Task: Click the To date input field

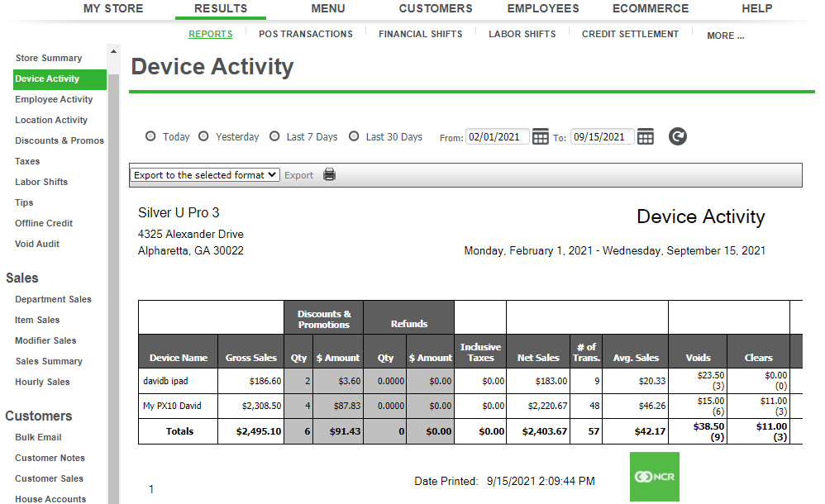Action: 603,137
